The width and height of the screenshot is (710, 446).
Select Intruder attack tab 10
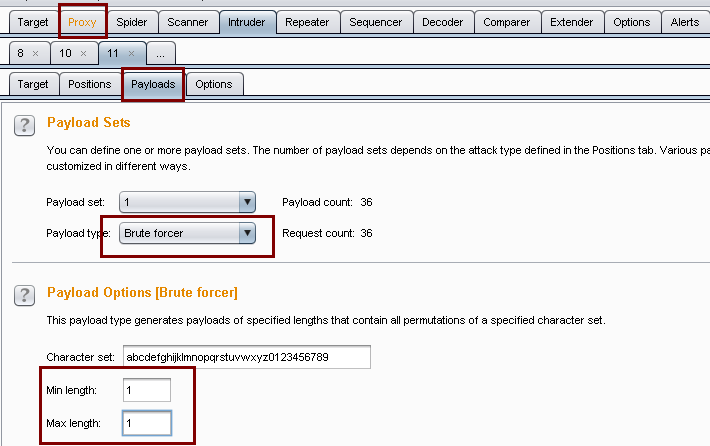pyautogui.click(x=65, y=53)
